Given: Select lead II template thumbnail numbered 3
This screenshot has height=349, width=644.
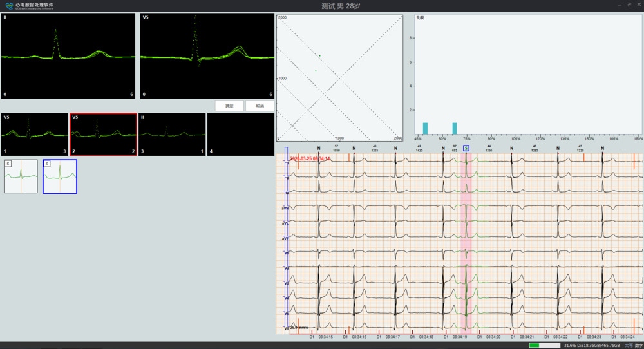Looking at the screenshot, I should (172, 134).
